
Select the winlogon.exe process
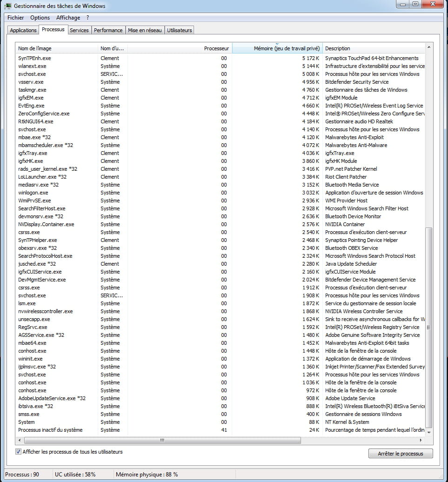tap(220, 193)
